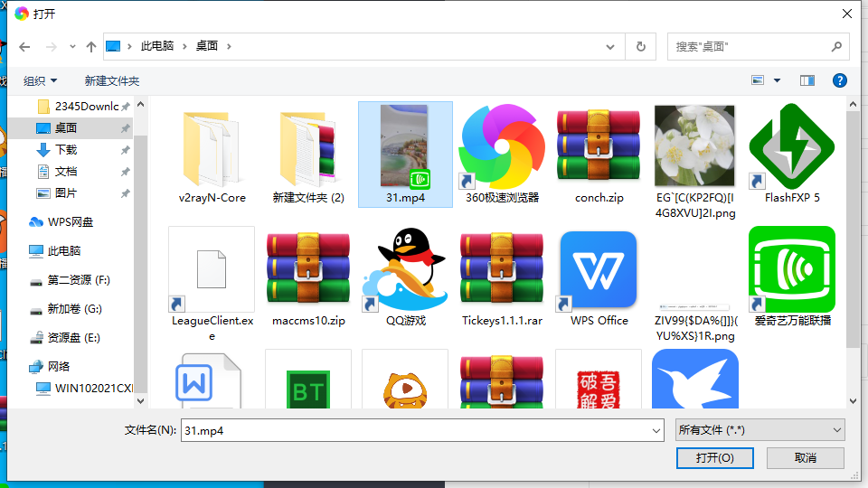Go up one folder level arrow
Screen dimensions: 868x488
click(x=91, y=47)
